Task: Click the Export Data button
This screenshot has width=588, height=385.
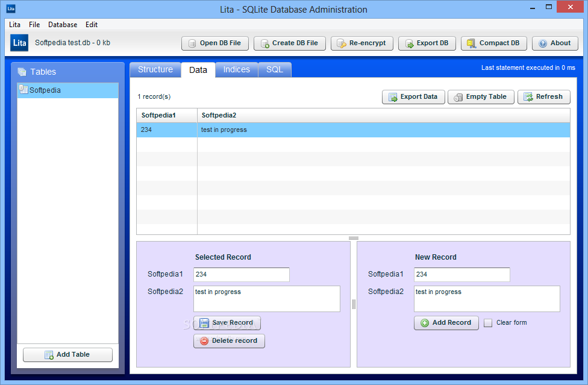Action: click(413, 97)
